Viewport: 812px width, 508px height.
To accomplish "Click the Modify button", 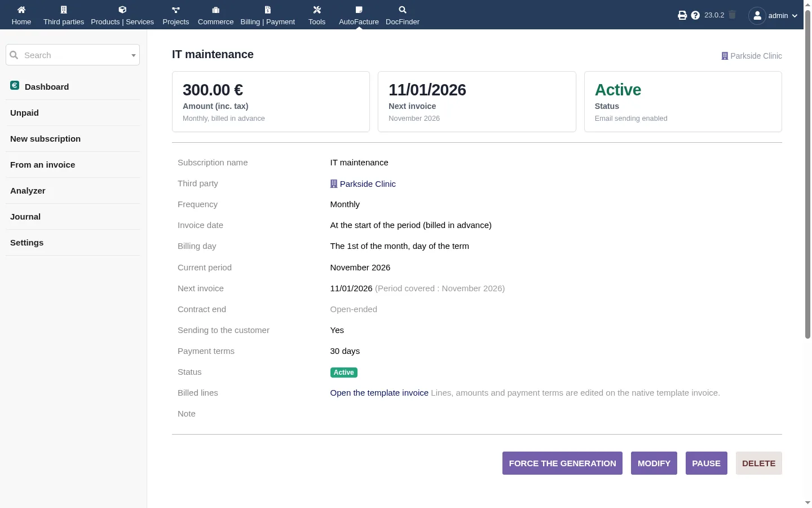I will [x=654, y=463].
